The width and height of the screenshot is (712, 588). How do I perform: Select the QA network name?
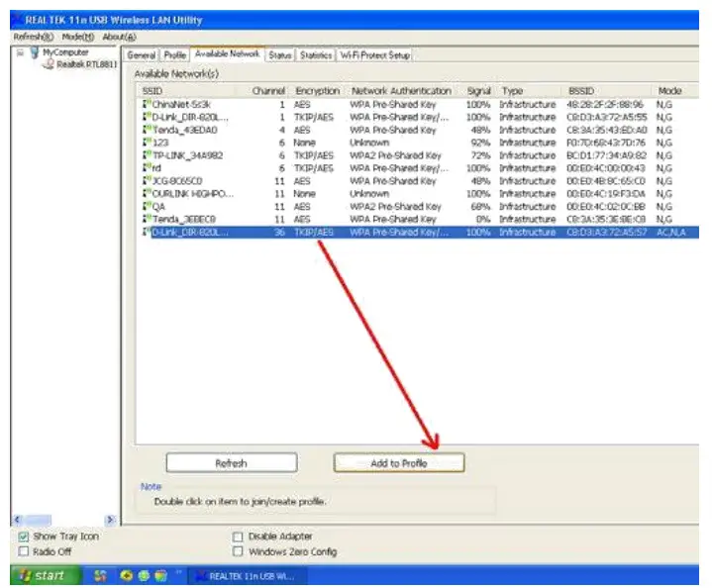(x=158, y=207)
